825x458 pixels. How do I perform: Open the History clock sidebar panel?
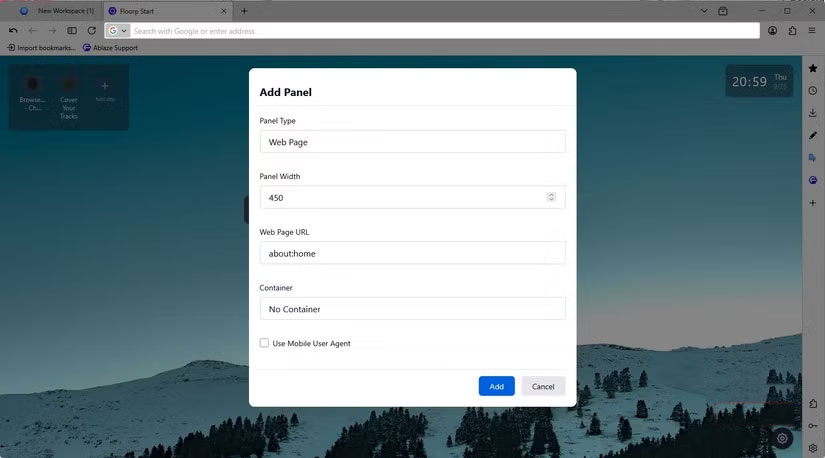point(813,91)
